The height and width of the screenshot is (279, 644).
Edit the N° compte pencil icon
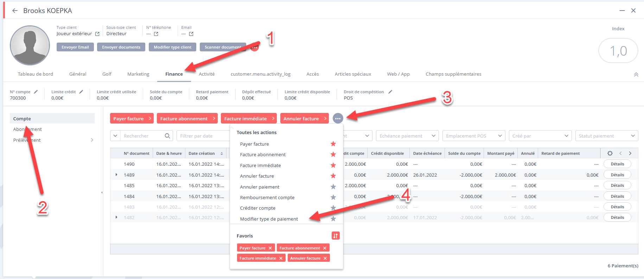tap(36, 92)
